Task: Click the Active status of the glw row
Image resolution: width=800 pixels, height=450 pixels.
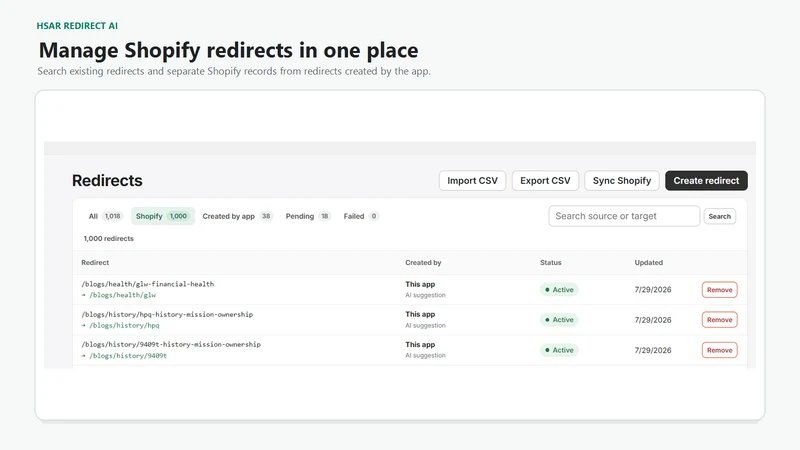Action: pyautogui.click(x=559, y=290)
